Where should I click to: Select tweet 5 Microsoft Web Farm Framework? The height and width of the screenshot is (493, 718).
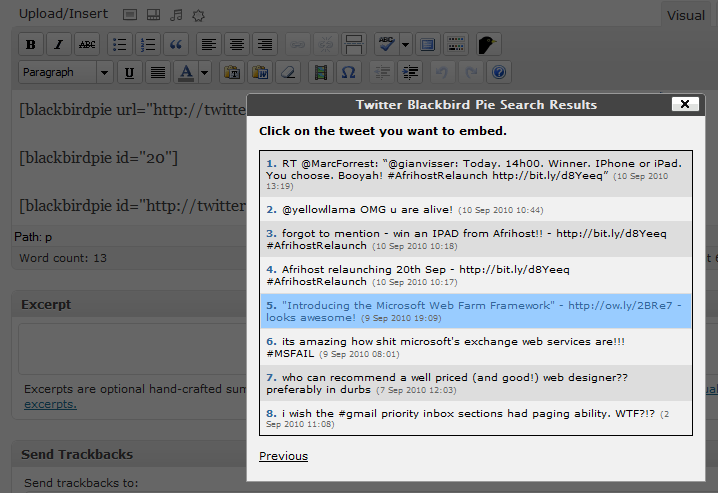(x=476, y=311)
